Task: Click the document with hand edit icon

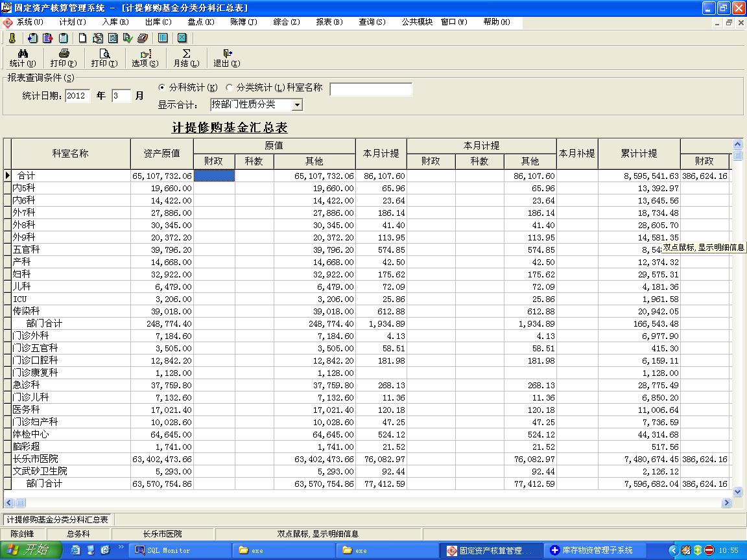Action: coord(98,38)
